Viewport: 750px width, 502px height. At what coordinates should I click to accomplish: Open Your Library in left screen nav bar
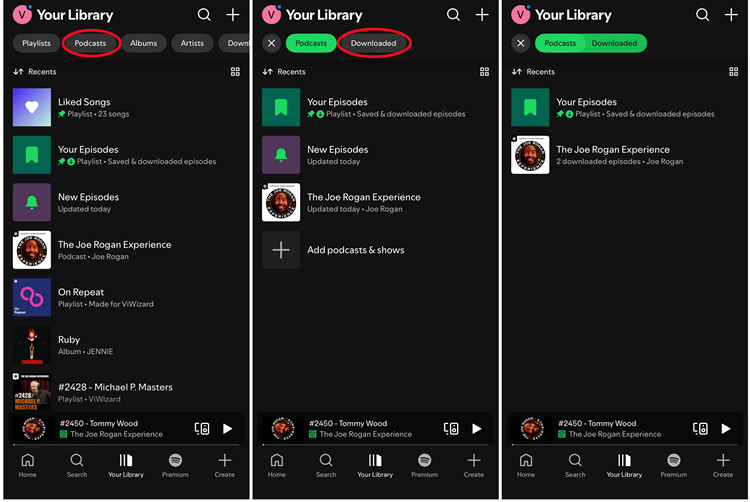(x=126, y=465)
